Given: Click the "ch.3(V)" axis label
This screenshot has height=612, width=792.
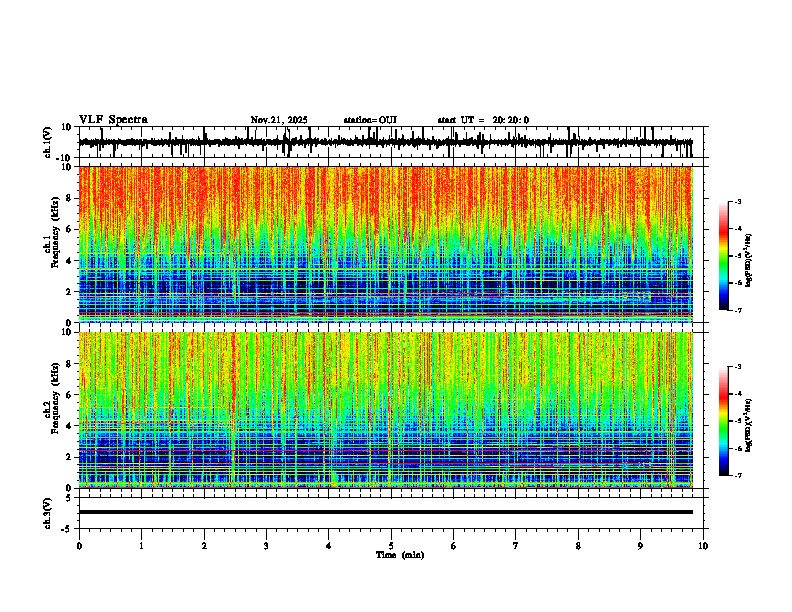Looking at the screenshot, I should tap(48, 513).
